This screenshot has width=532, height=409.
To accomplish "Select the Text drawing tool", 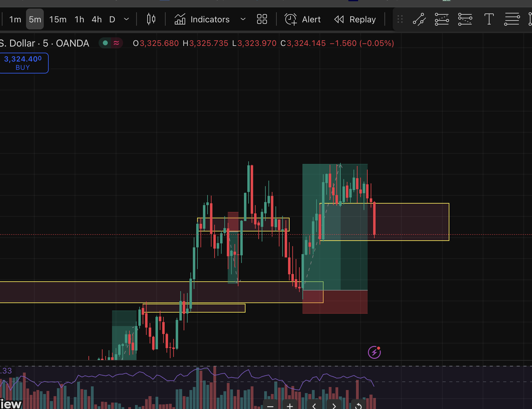I will (489, 19).
